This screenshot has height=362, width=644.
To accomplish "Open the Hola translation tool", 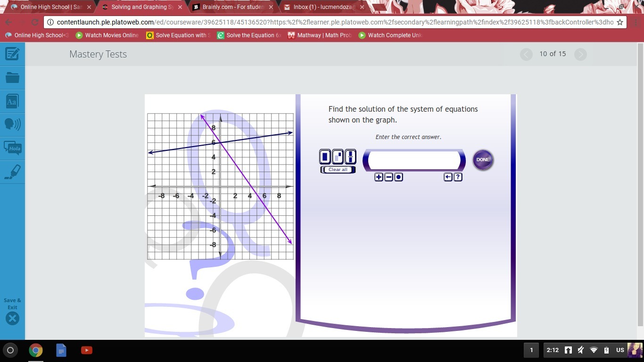I will [x=12, y=148].
